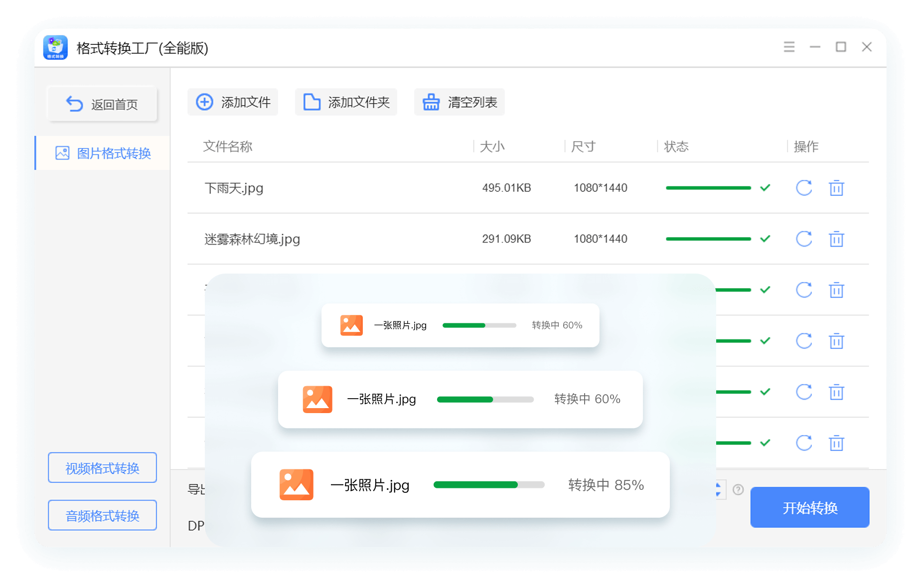
Task: Click the 状态 column header
Action: point(676,146)
